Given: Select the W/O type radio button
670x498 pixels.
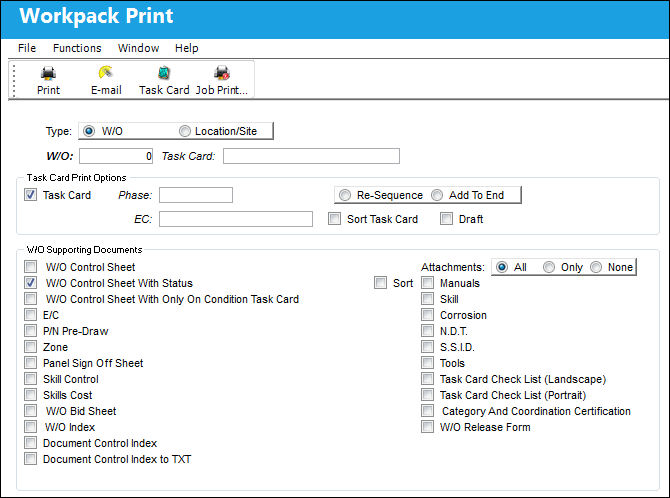Looking at the screenshot, I should point(89,131).
